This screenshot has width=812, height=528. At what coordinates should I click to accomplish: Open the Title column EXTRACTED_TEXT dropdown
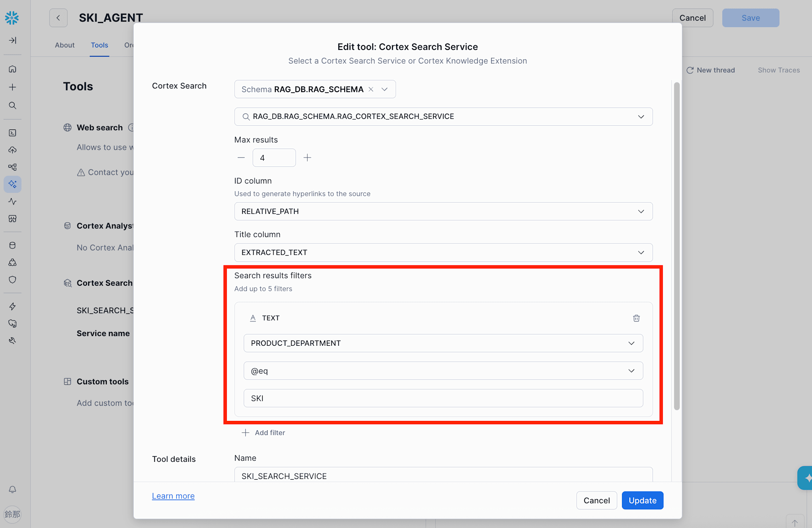pyautogui.click(x=443, y=252)
